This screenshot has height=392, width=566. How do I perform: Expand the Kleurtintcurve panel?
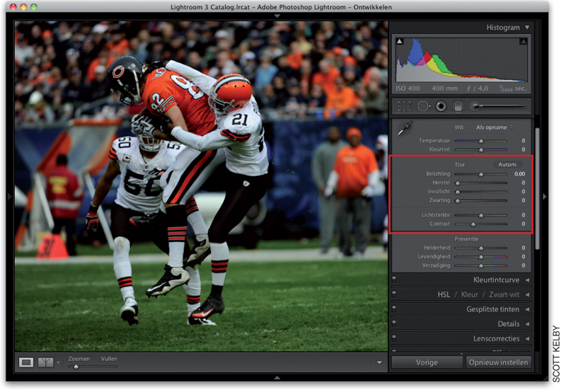coord(527,279)
